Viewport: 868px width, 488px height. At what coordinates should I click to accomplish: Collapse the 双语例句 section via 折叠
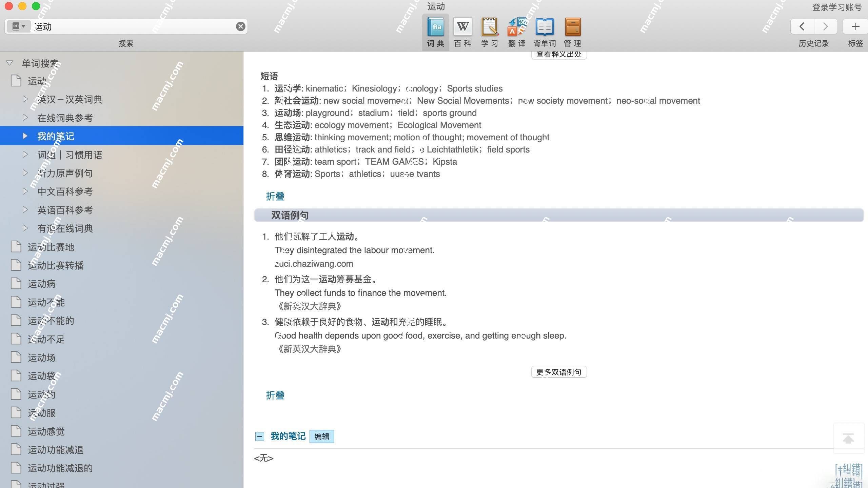pos(275,395)
